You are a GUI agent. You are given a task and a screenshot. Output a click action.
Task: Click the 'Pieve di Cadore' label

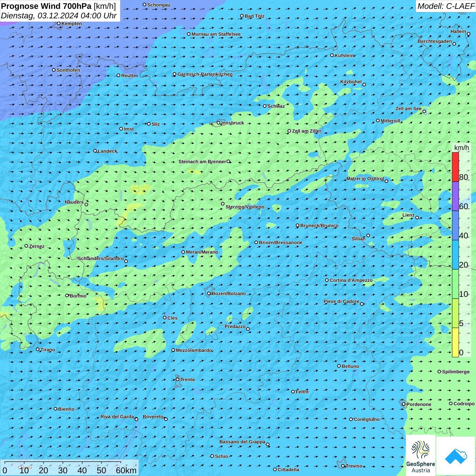tap(341, 301)
